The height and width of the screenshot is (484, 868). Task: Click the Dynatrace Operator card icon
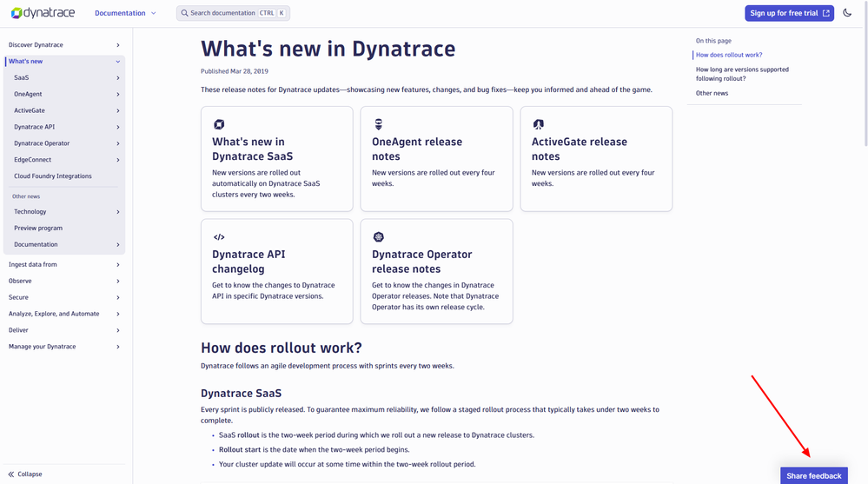coord(379,237)
